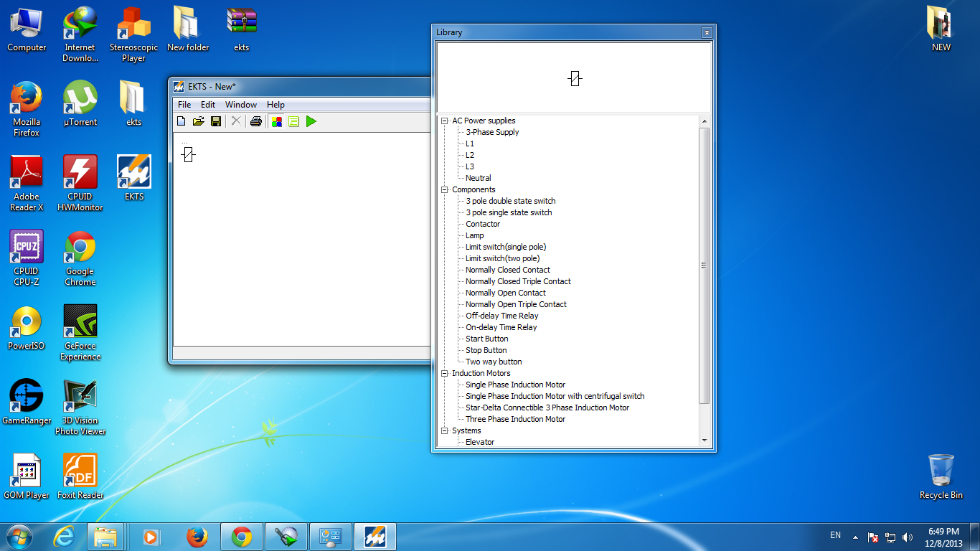The image size is (980, 551).
Task: Select Single Phase Induction Motor with centrifugal switch
Action: click(555, 396)
